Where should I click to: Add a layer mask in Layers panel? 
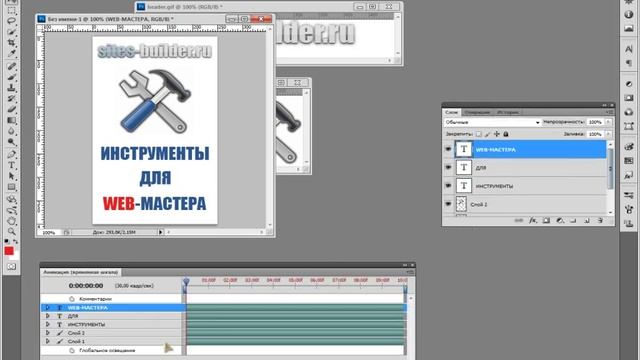(x=546, y=220)
